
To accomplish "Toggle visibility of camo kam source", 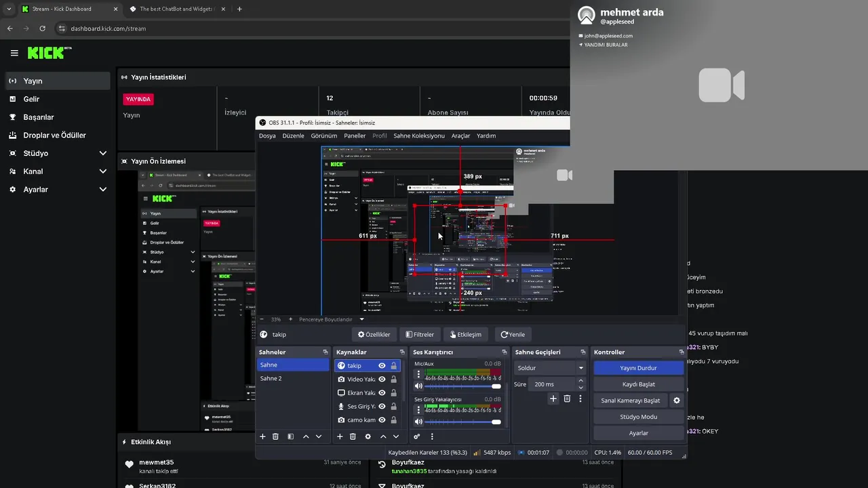I will click(x=382, y=420).
